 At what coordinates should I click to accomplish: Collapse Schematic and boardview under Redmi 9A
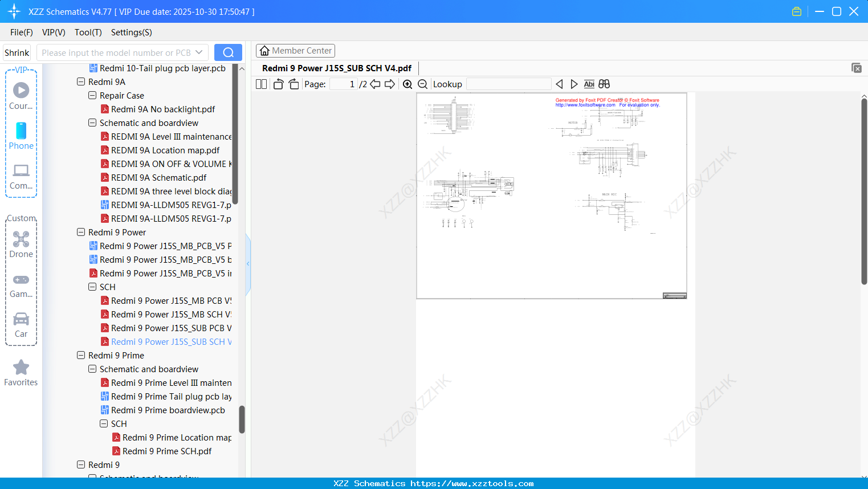[x=92, y=123]
